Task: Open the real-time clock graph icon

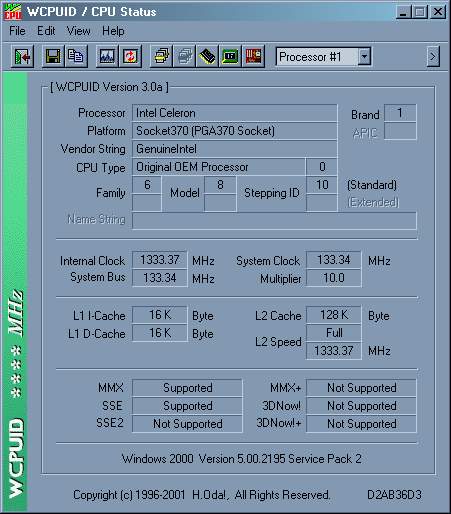Action: pos(107,57)
